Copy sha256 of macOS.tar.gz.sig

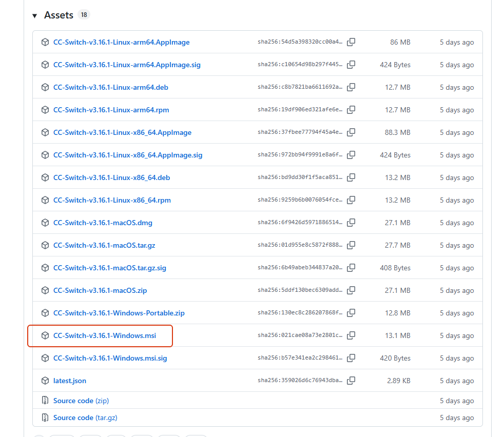click(351, 268)
